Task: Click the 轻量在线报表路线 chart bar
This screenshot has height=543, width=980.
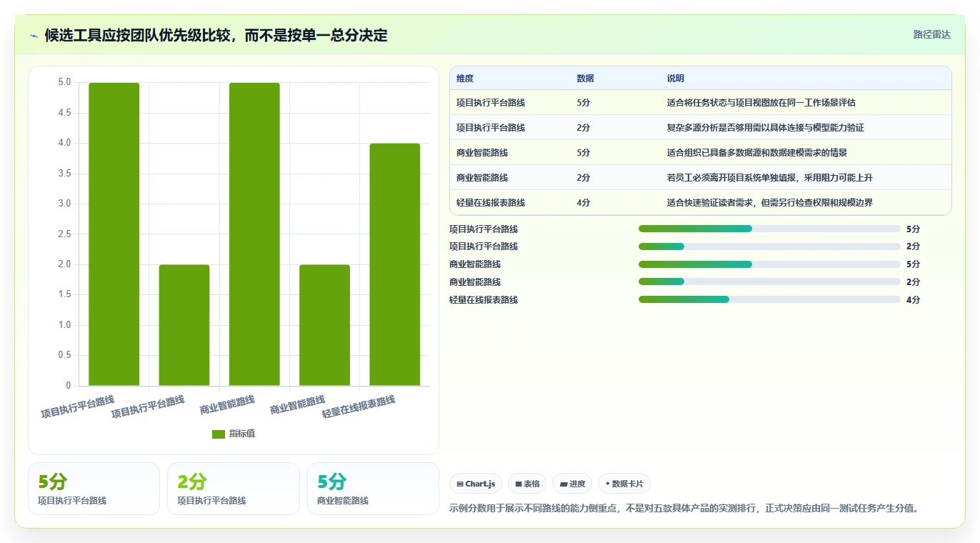Action: pyautogui.click(x=394, y=264)
